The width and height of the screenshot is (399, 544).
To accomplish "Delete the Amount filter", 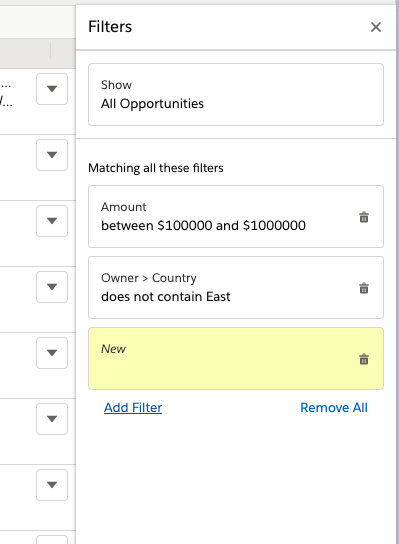I will [364, 217].
